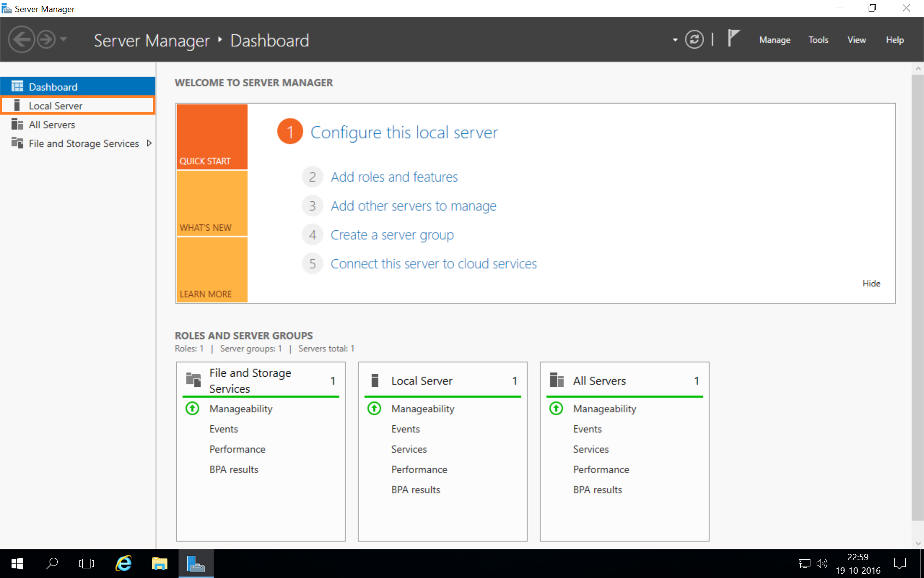
Task: Open Events in File and Storage tile
Action: tap(223, 429)
